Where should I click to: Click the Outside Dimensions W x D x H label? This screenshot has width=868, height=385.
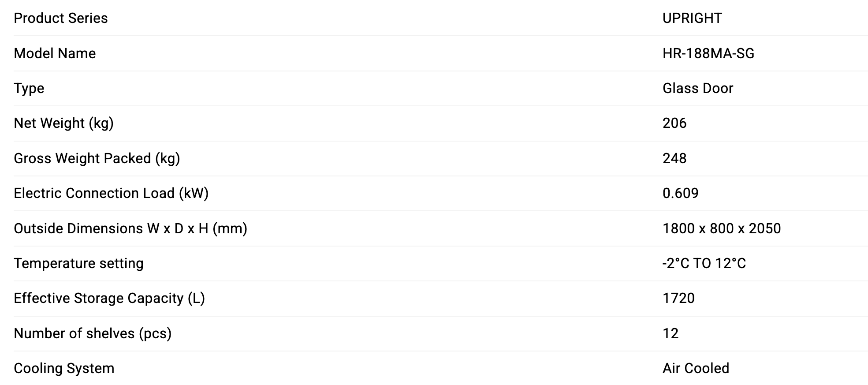coord(130,228)
